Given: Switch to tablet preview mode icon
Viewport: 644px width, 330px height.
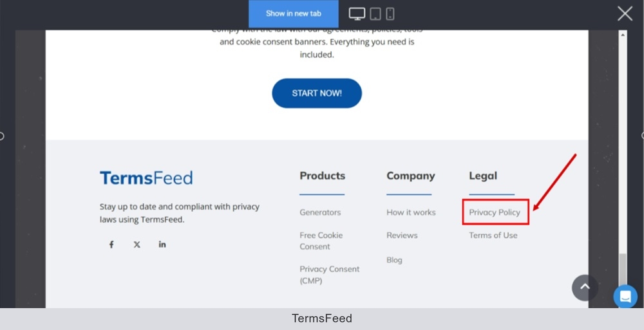Looking at the screenshot, I should click(x=375, y=14).
